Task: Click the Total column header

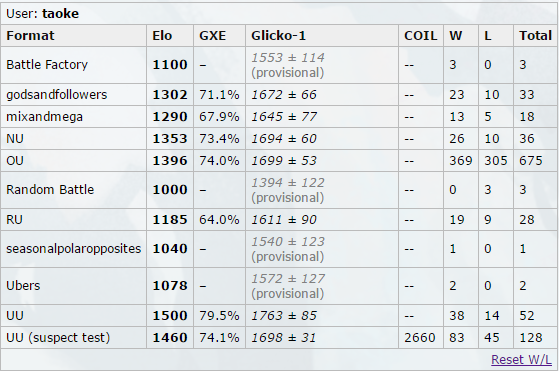Action: click(535, 36)
